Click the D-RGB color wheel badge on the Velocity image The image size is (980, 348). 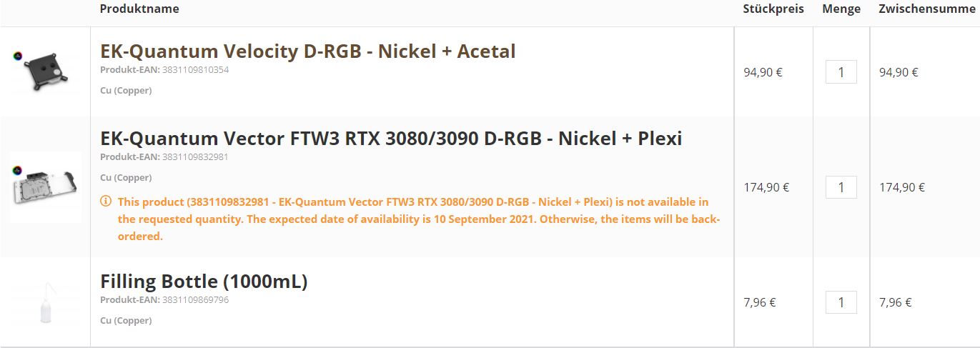click(17, 56)
